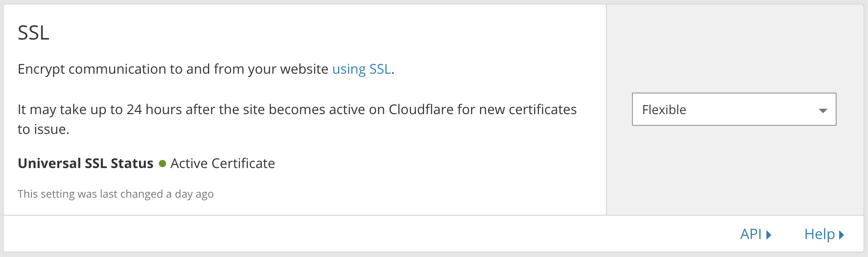Click the "Active Certificate" status text
Viewport: 868px width, 257px height.
[x=223, y=164]
